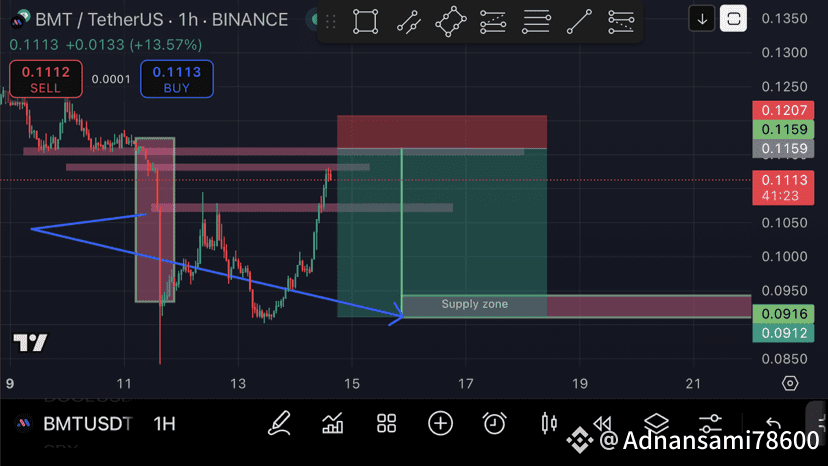Click the 0.1207 stop price label
The width and height of the screenshot is (828, 466).
point(783,110)
